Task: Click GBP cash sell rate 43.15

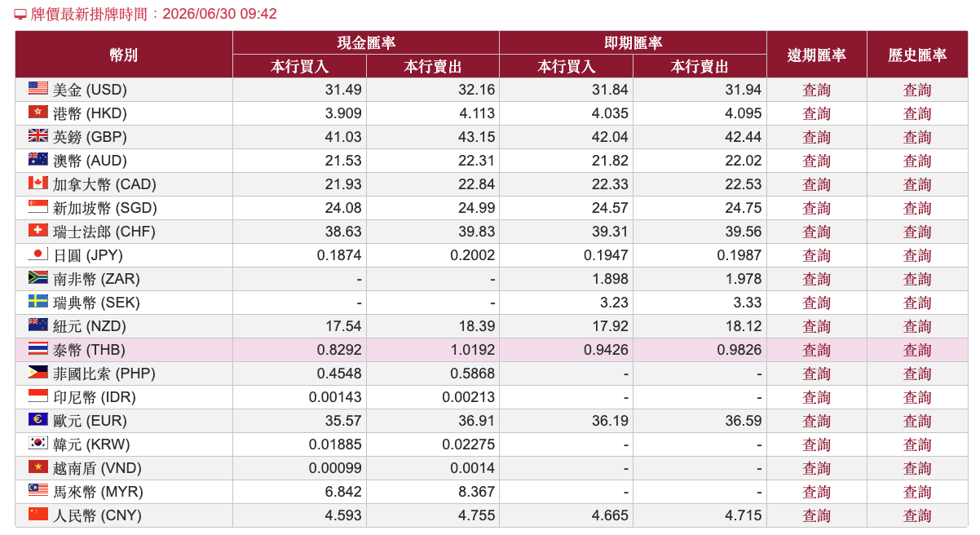Action: (476, 137)
